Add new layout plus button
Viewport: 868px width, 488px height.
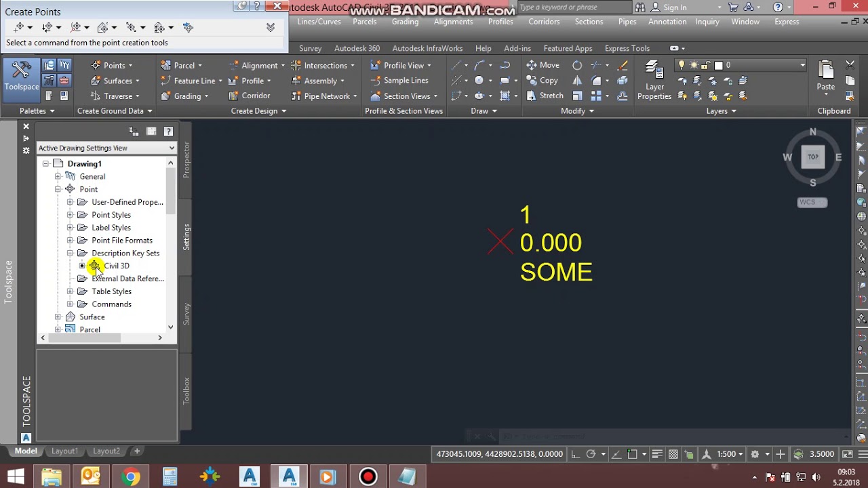pos(137,451)
